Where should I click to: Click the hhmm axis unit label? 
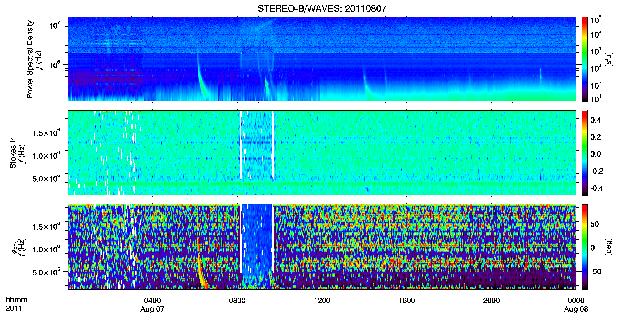(x=17, y=300)
